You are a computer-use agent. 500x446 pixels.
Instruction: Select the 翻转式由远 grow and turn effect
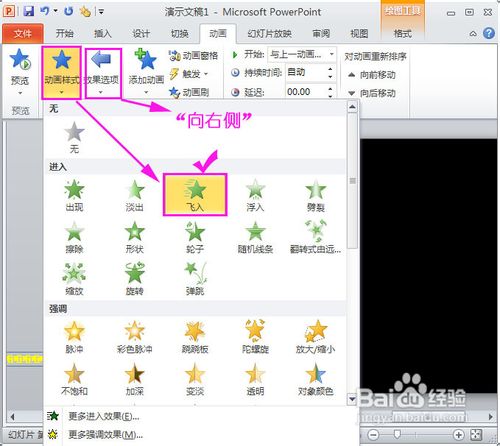(x=316, y=237)
